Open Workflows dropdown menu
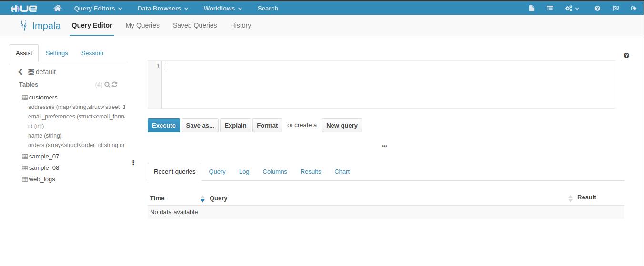This screenshot has height=266, width=644. pos(223,8)
